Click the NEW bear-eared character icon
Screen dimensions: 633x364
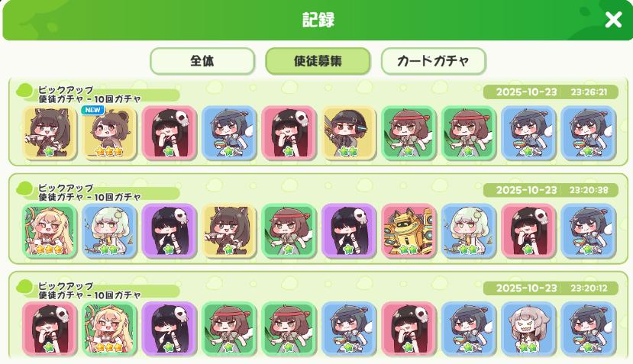[x=109, y=133]
